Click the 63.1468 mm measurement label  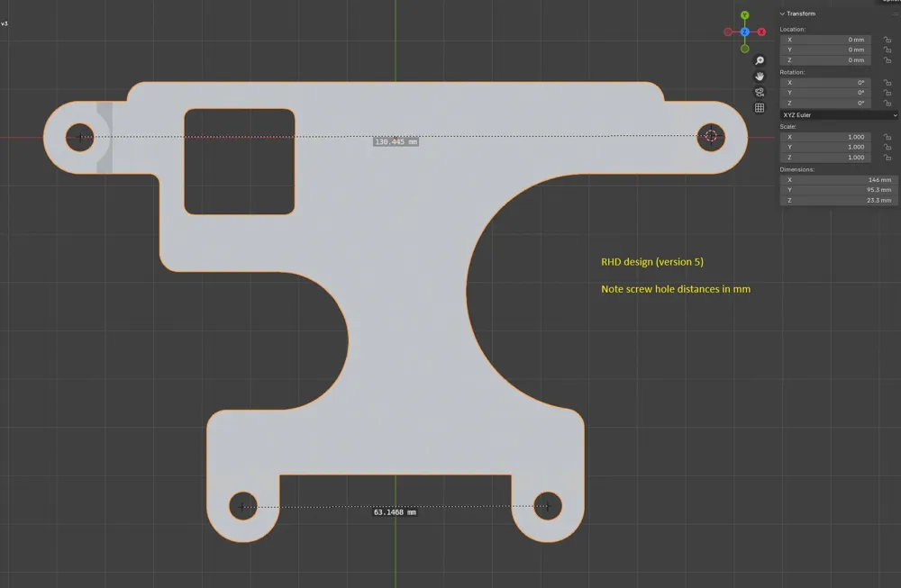pos(395,512)
